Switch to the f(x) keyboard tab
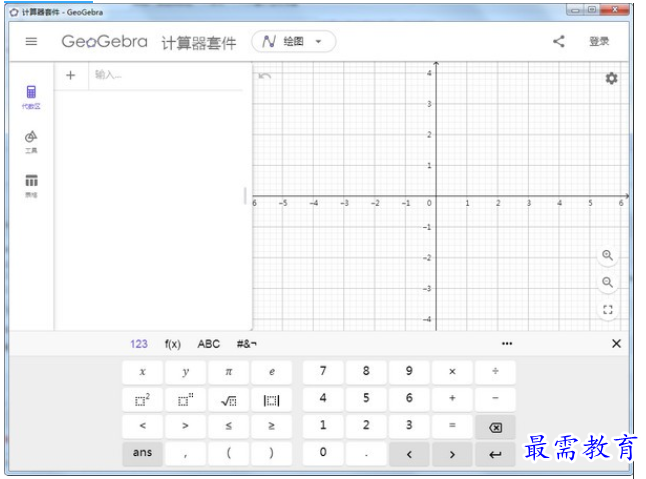Image resolution: width=646 pixels, height=479 pixels. 173,344
